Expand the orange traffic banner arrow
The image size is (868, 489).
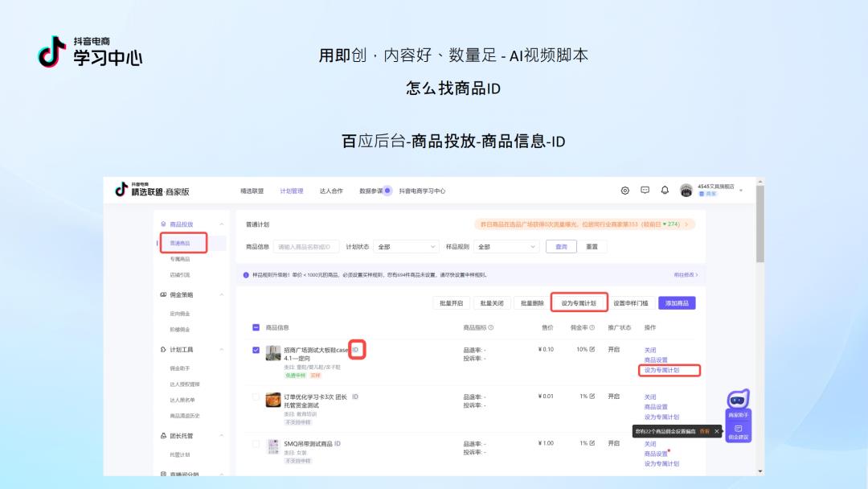[686, 224]
